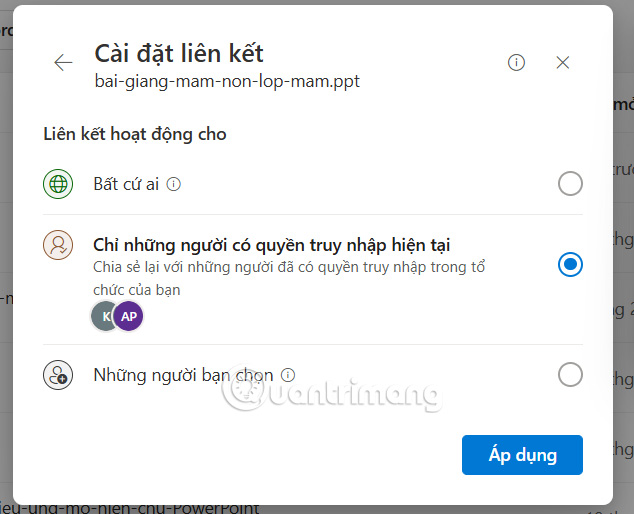The image size is (634, 514).
Task: Click the globe icon for Bất cứ ai
Action: (x=58, y=184)
